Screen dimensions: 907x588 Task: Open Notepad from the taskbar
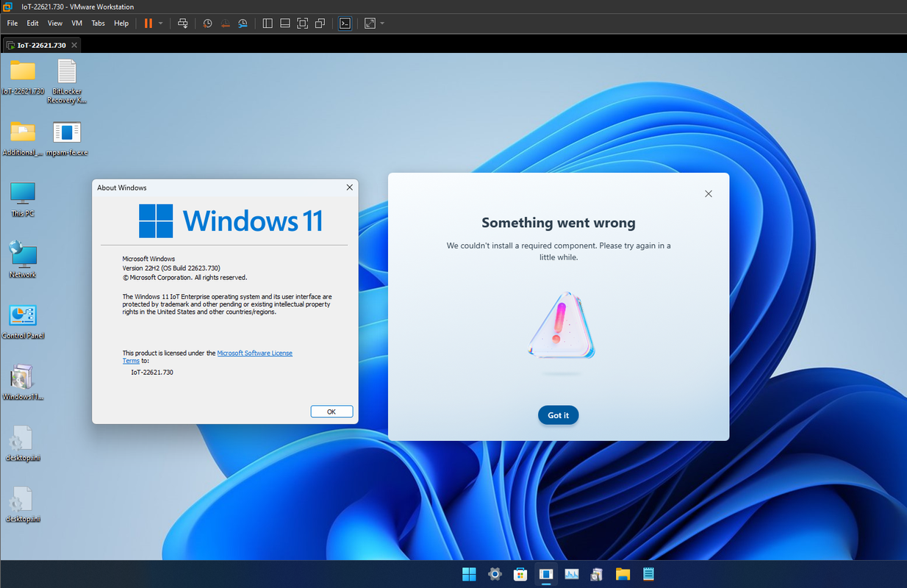click(648, 574)
